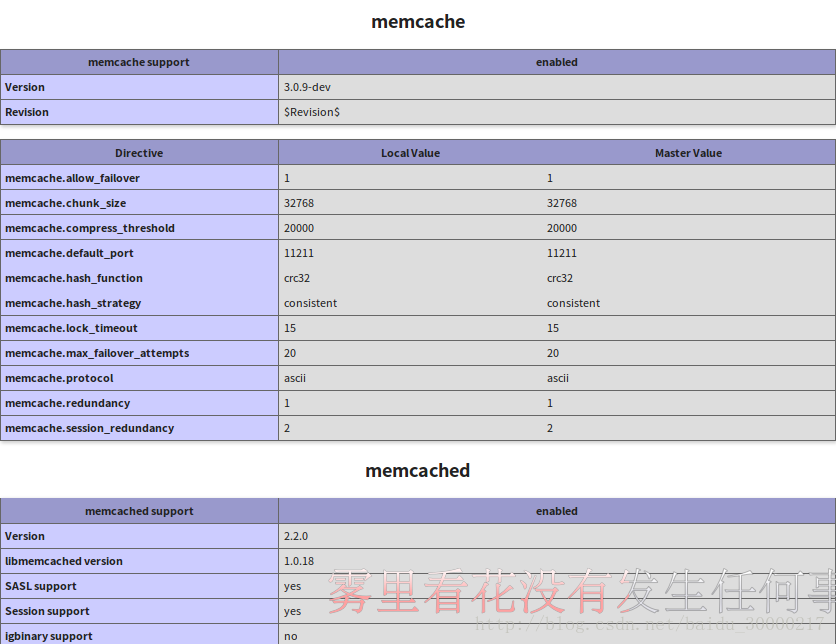
Task: Select the 'memcache.max_failover_attempts' directive
Action: [97, 353]
